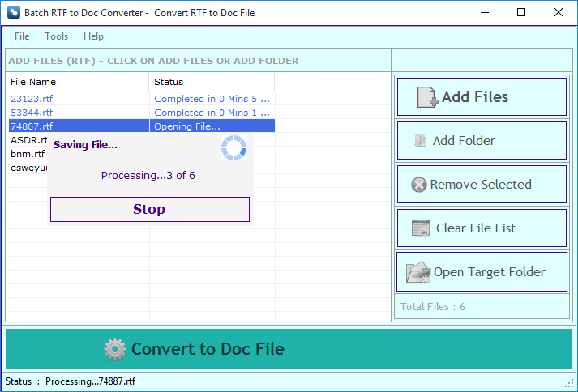578x392 pixels.
Task: Click the Add Folder button label
Action: 464,141
